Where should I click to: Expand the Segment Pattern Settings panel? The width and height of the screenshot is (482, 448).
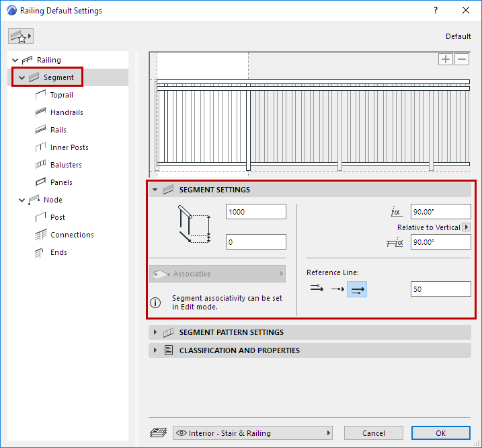(155, 332)
